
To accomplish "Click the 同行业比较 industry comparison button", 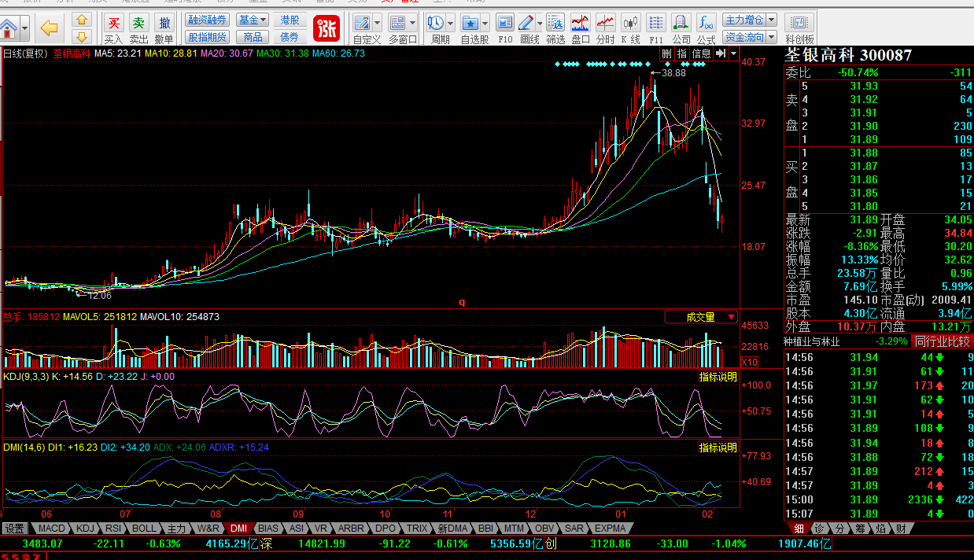I will [x=941, y=341].
